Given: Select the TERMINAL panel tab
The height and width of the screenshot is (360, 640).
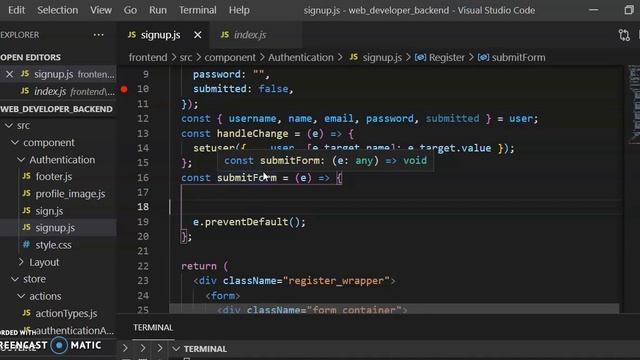Looking at the screenshot, I should pos(153,328).
